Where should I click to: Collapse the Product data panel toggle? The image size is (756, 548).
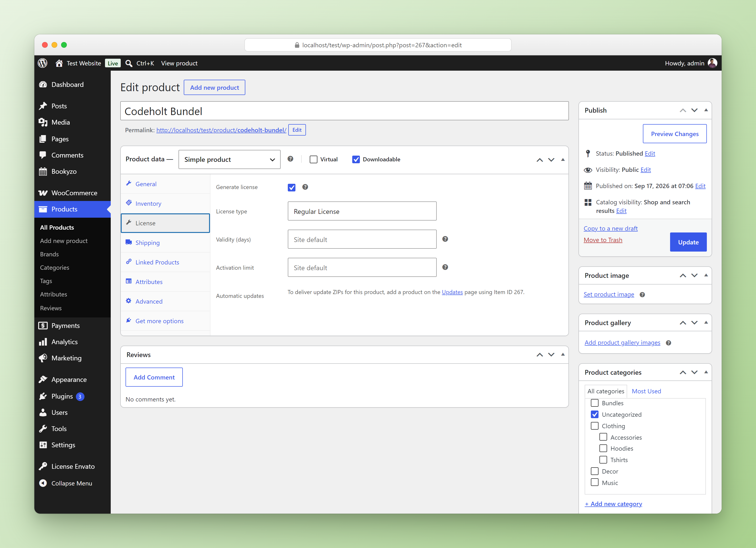click(563, 160)
